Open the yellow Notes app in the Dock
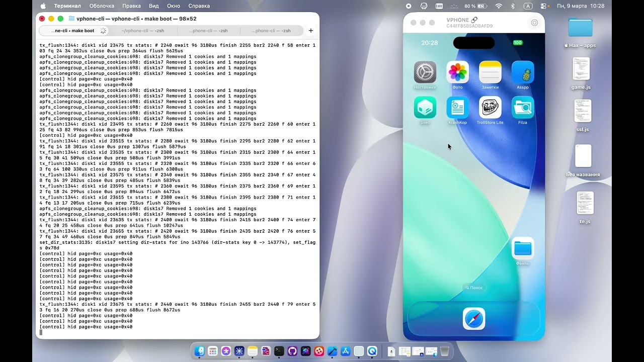 click(253, 351)
